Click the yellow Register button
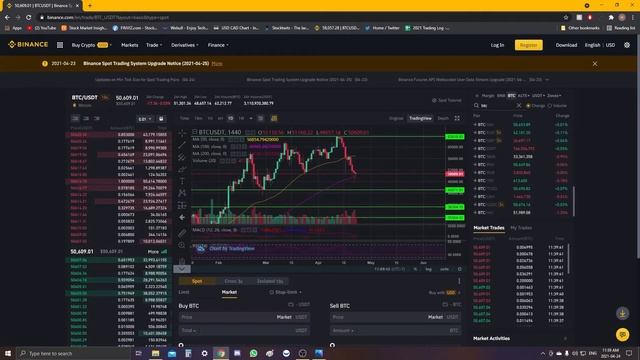Screen dimensions: 640x360 [529, 45]
